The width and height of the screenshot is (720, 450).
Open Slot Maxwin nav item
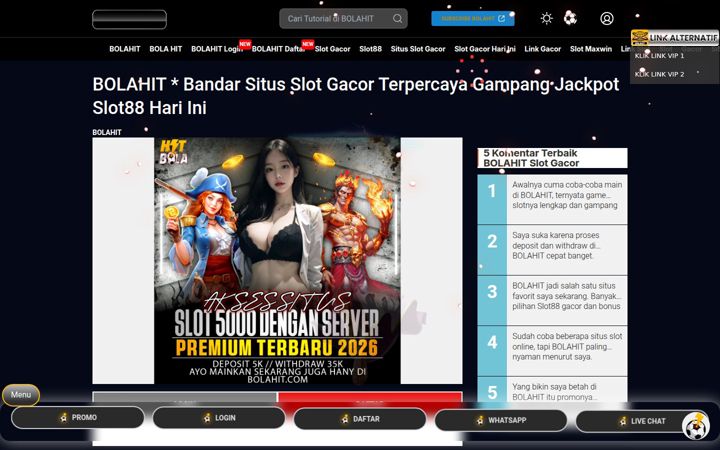pyautogui.click(x=591, y=49)
